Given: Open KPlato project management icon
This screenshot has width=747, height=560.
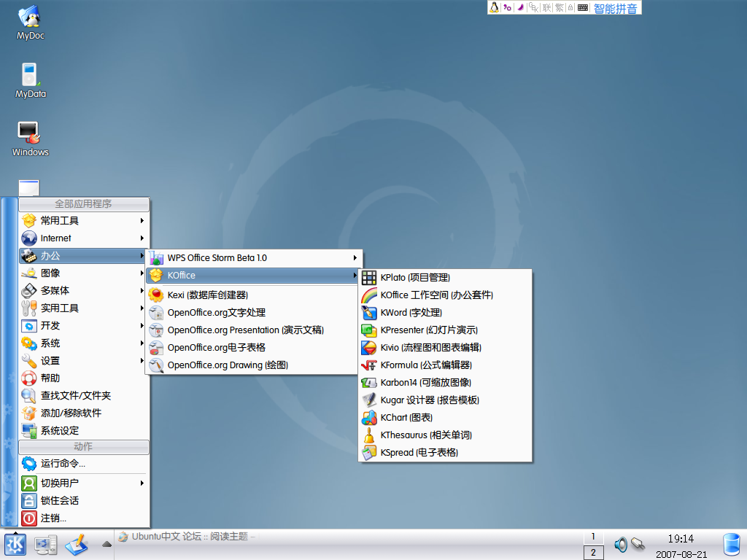Looking at the screenshot, I should coord(368,278).
